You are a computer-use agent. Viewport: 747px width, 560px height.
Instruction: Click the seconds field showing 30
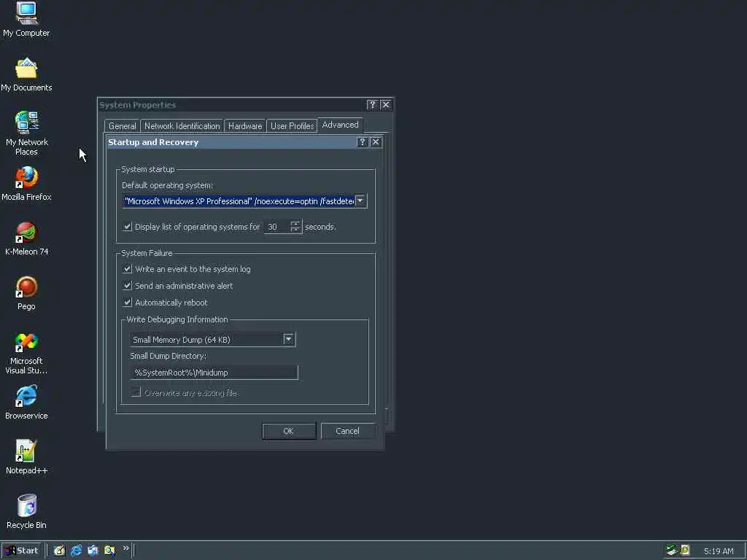pyautogui.click(x=276, y=227)
